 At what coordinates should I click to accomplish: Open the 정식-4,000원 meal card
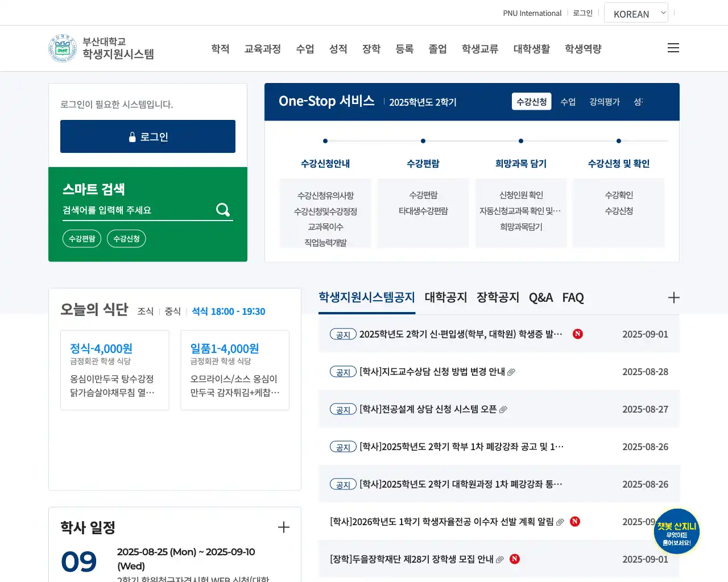115,370
